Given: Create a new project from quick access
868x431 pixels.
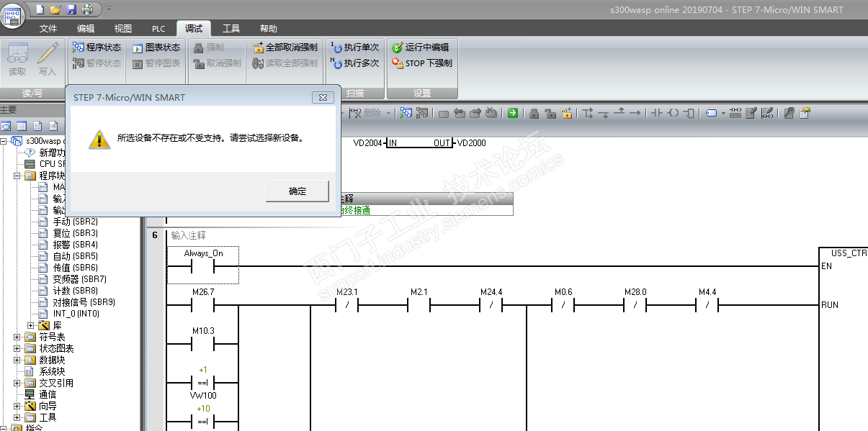Looking at the screenshot, I should coord(40,9).
